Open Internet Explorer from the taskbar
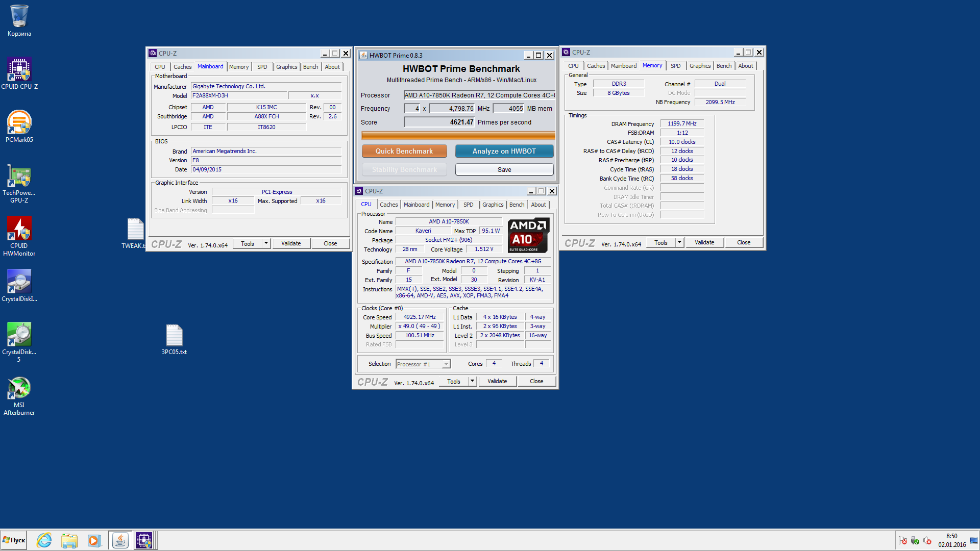The width and height of the screenshot is (980, 551). pyautogui.click(x=44, y=540)
